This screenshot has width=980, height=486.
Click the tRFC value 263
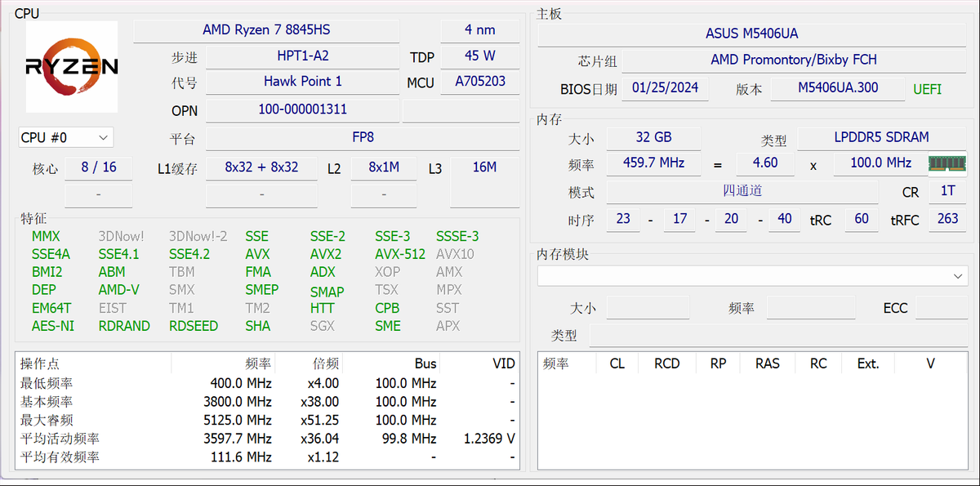point(947,219)
